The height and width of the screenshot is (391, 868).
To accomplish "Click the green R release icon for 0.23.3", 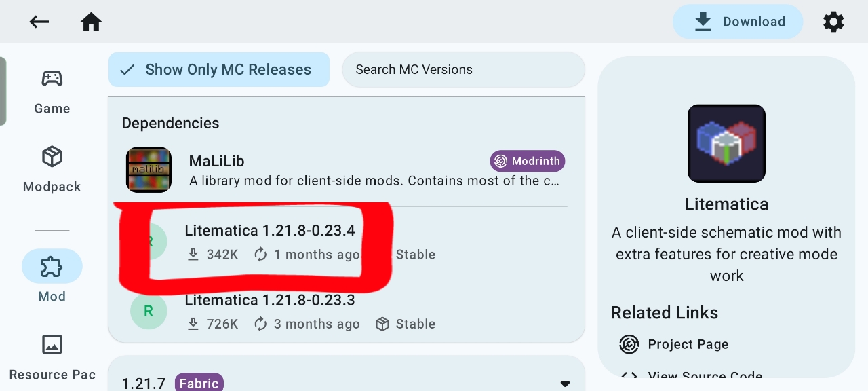I will click(x=149, y=311).
